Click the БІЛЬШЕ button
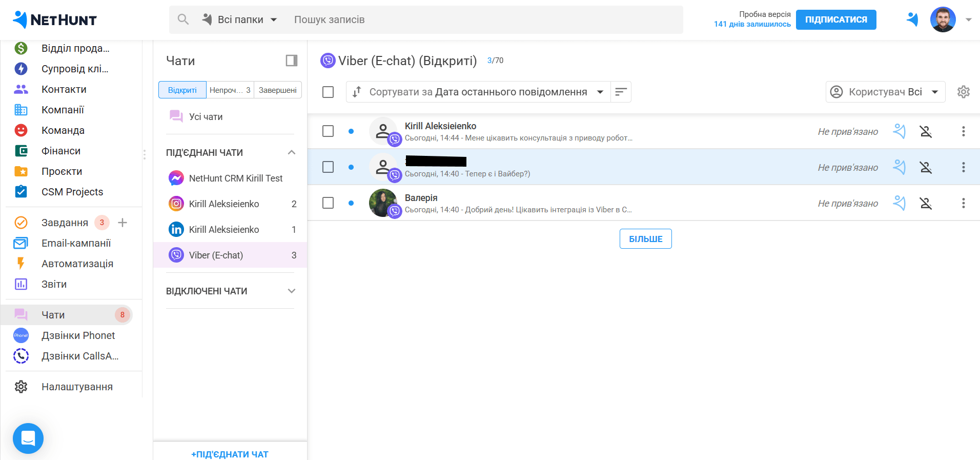The width and height of the screenshot is (980, 460). pos(646,238)
